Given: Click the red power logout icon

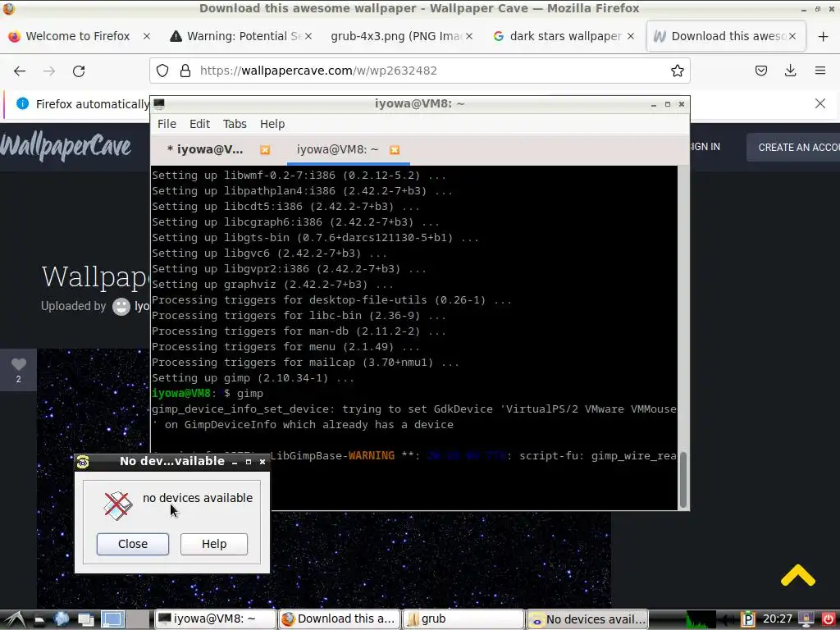Looking at the screenshot, I should 829,619.
